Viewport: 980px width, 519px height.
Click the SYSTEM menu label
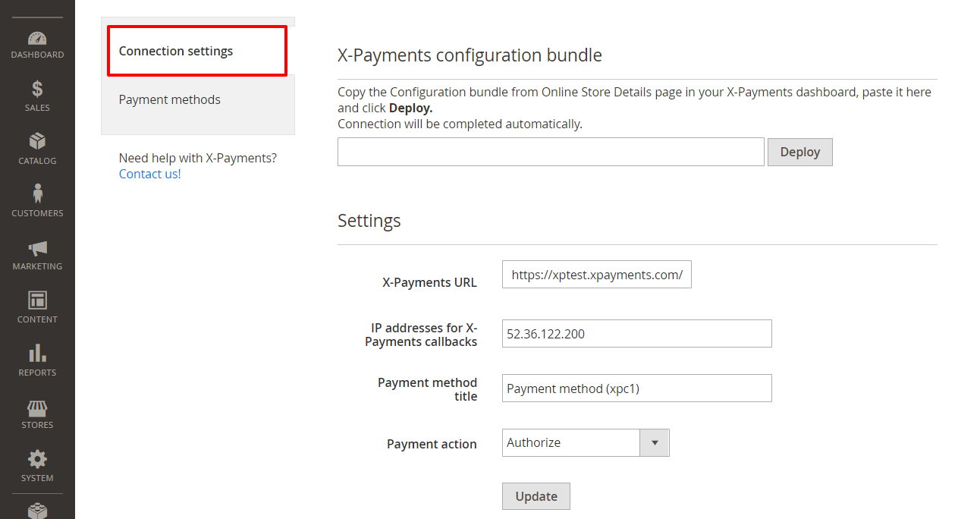click(x=37, y=478)
